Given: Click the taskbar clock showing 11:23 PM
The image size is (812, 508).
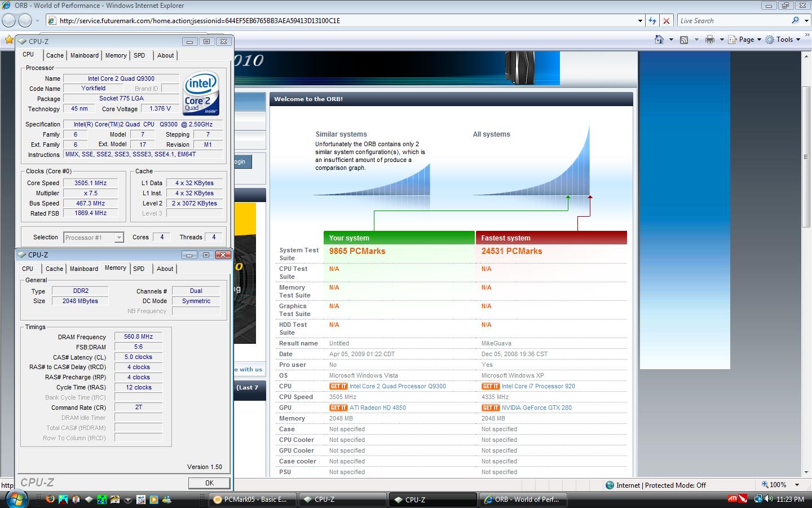Looking at the screenshot, I should pos(790,499).
